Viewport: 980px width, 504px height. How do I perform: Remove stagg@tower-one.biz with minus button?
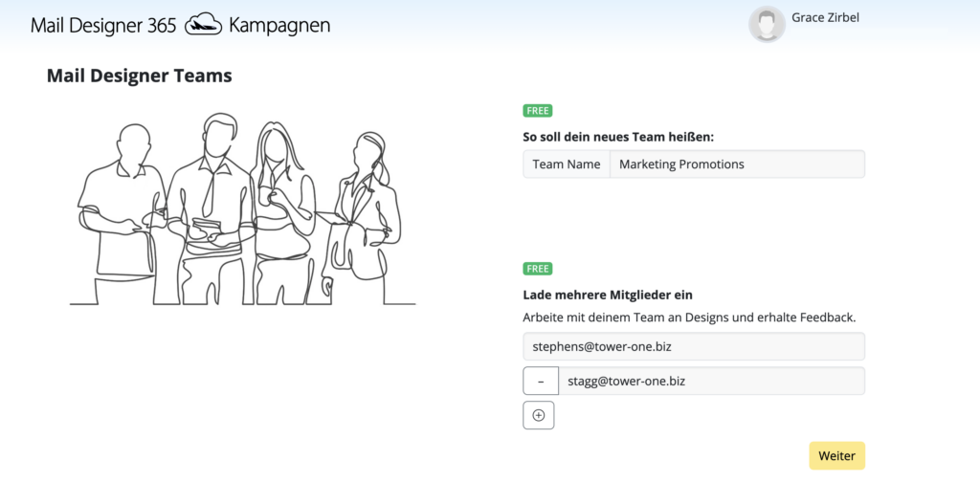click(x=541, y=381)
